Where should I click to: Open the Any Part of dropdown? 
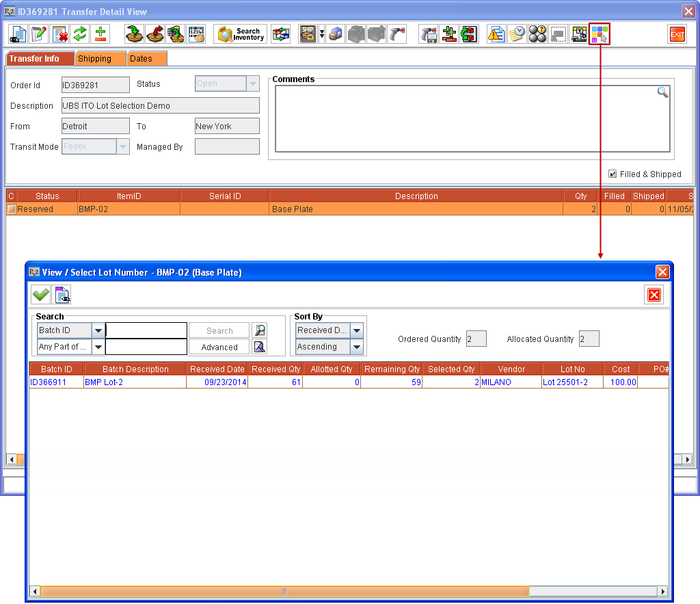coord(98,347)
